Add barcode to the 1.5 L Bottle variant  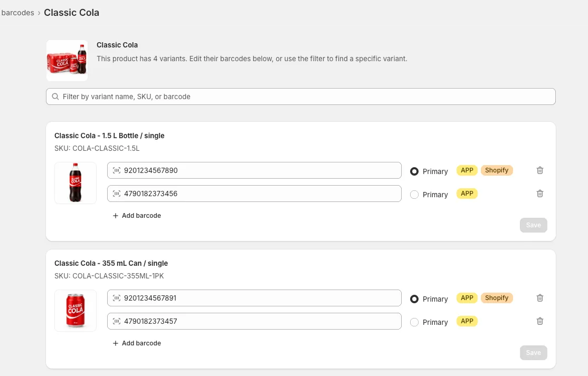[137, 216]
